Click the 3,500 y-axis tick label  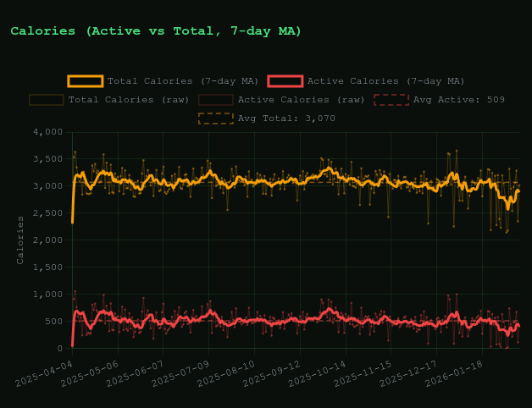pyautogui.click(x=47, y=159)
